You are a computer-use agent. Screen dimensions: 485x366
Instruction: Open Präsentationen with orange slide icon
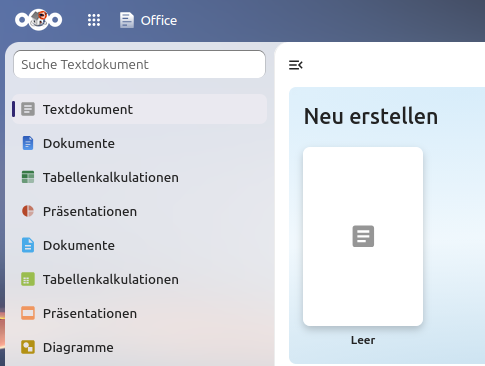[x=139, y=313]
